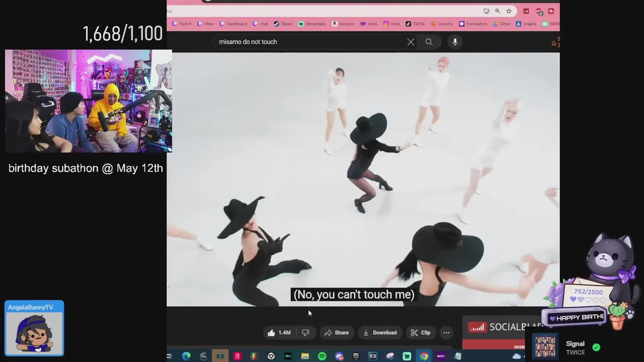This screenshot has width=644, height=362.
Task: Open Spotify from the taskbar
Action: 322,356
